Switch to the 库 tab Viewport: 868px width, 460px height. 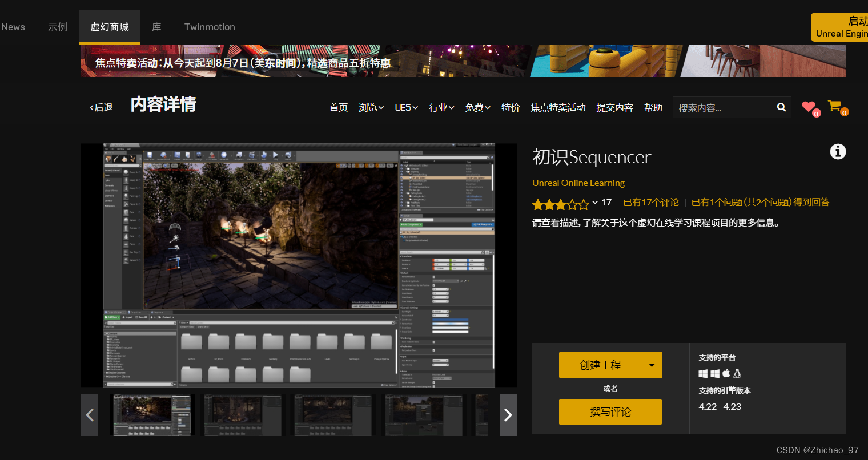pos(156,27)
